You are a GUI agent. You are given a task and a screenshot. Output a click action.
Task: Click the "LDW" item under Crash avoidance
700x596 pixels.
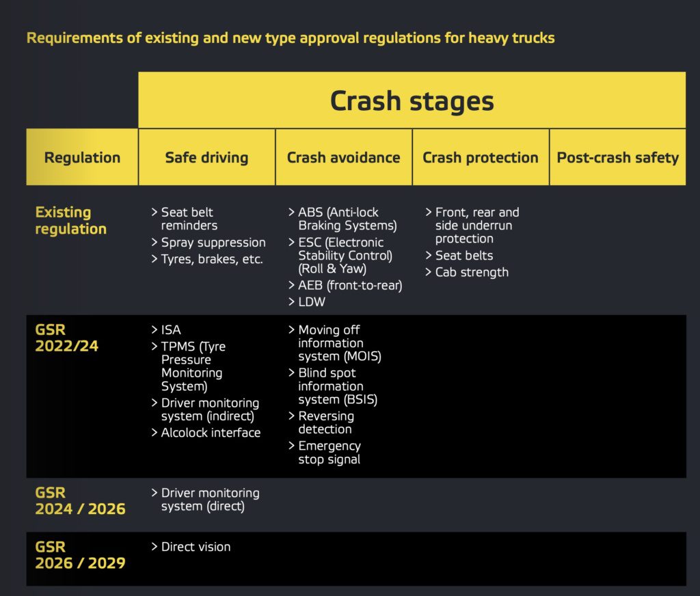[x=312, y=302]
